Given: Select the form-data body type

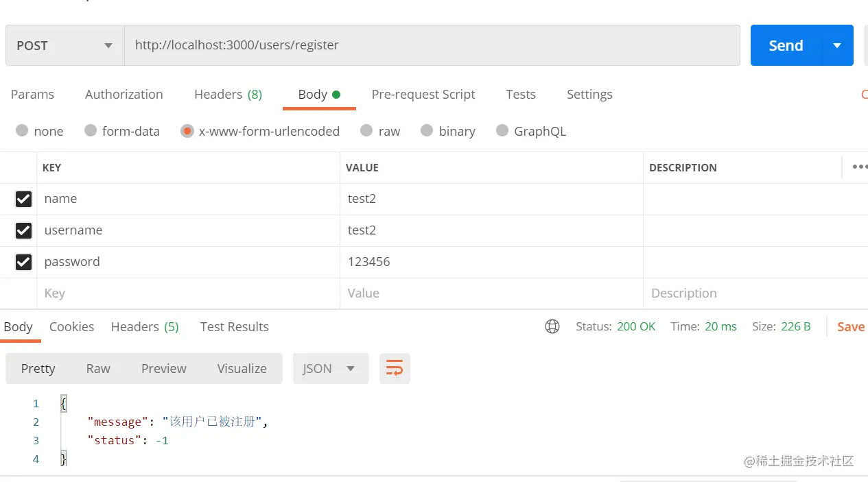Looking at the screenshot, I should [122, 131].
